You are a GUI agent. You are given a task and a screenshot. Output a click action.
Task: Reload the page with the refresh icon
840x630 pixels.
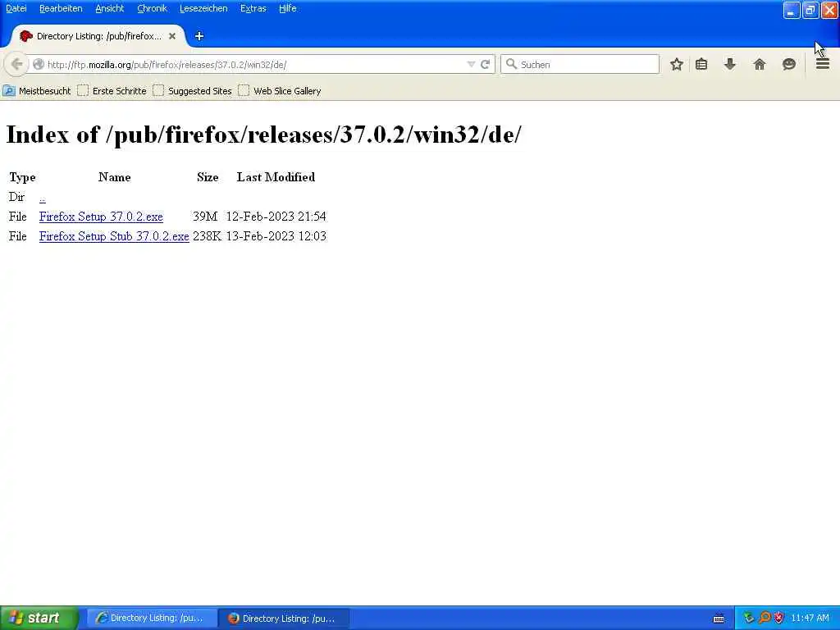486,64
